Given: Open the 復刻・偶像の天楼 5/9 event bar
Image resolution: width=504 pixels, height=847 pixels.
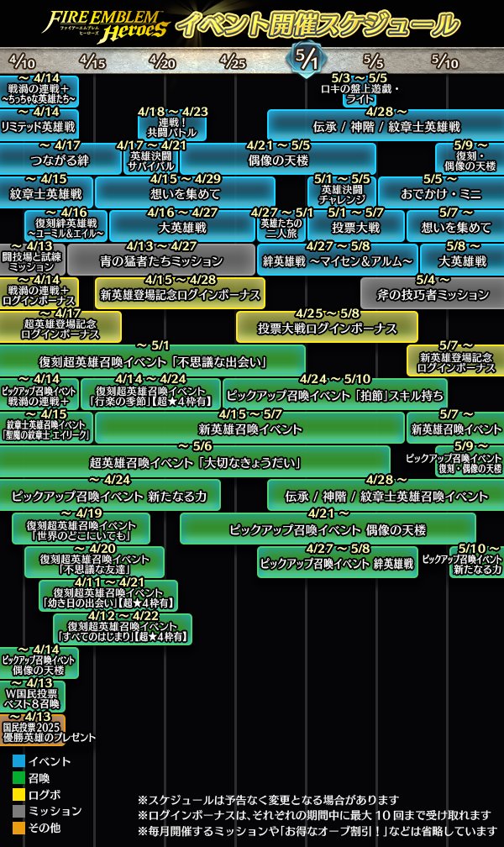Looking at the screenshot, I should tap(470, 160).
